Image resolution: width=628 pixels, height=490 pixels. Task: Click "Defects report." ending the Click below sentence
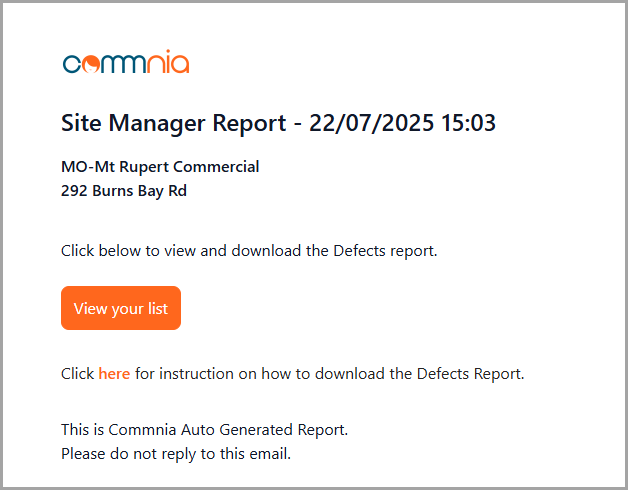[385, 250]
